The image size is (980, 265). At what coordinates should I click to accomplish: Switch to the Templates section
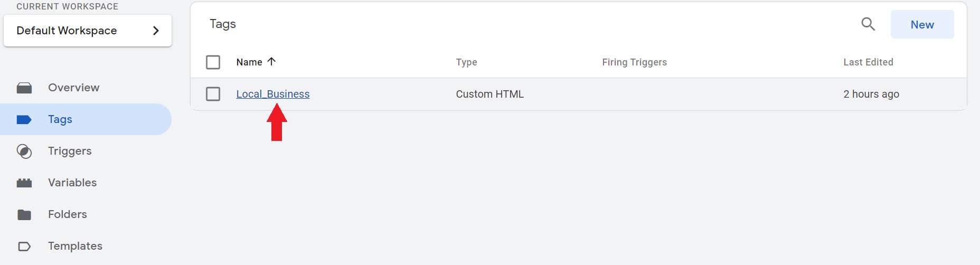75,246
